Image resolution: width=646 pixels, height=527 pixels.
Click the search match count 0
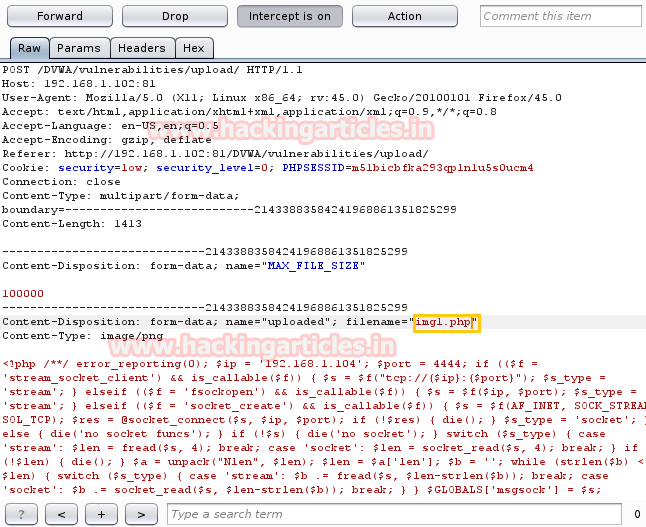(637, 514)
